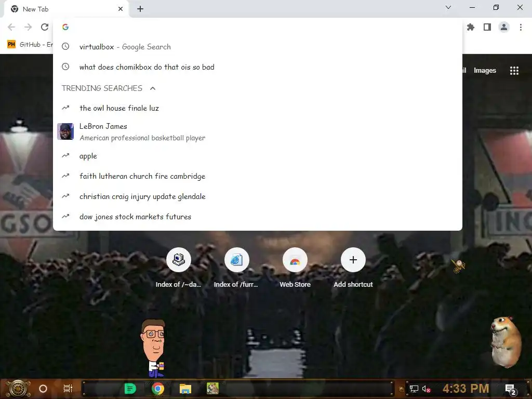Open the Start menu clock orb
Image resolution: width=532 pixels, height=399 pixels.
(x=18, y=389)
